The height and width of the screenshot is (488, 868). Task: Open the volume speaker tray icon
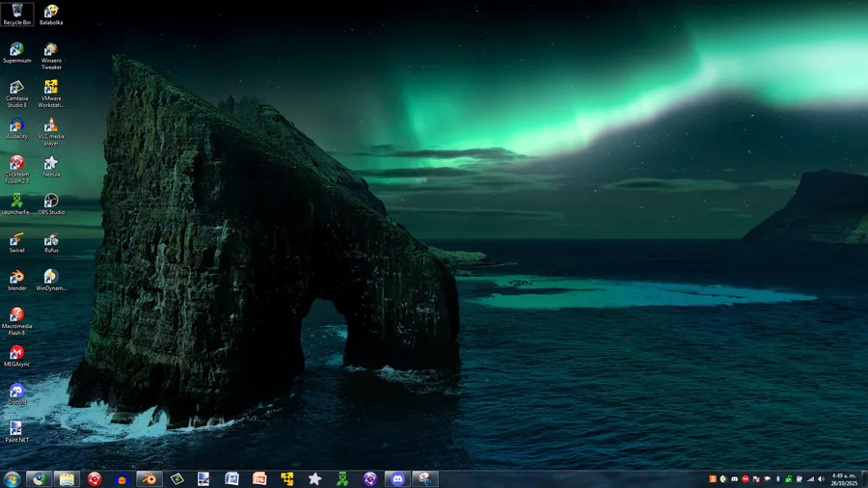coord(821,479)
